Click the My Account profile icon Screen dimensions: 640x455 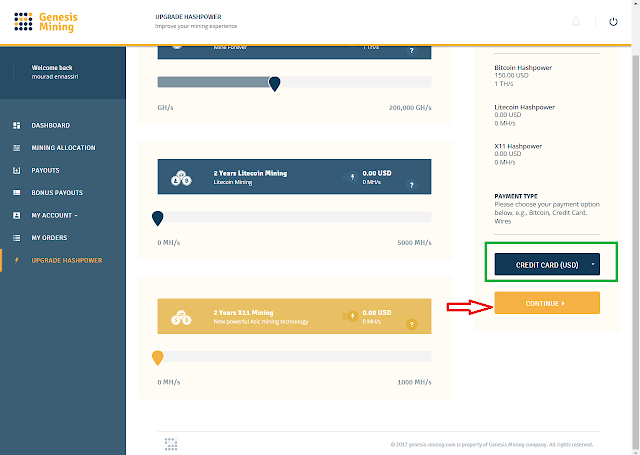16,215
